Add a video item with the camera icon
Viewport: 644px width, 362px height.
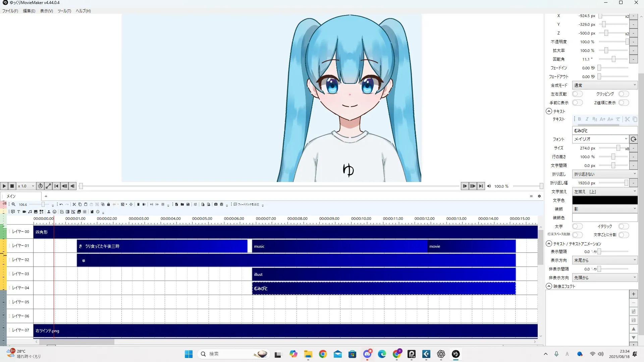pos(24,212)
